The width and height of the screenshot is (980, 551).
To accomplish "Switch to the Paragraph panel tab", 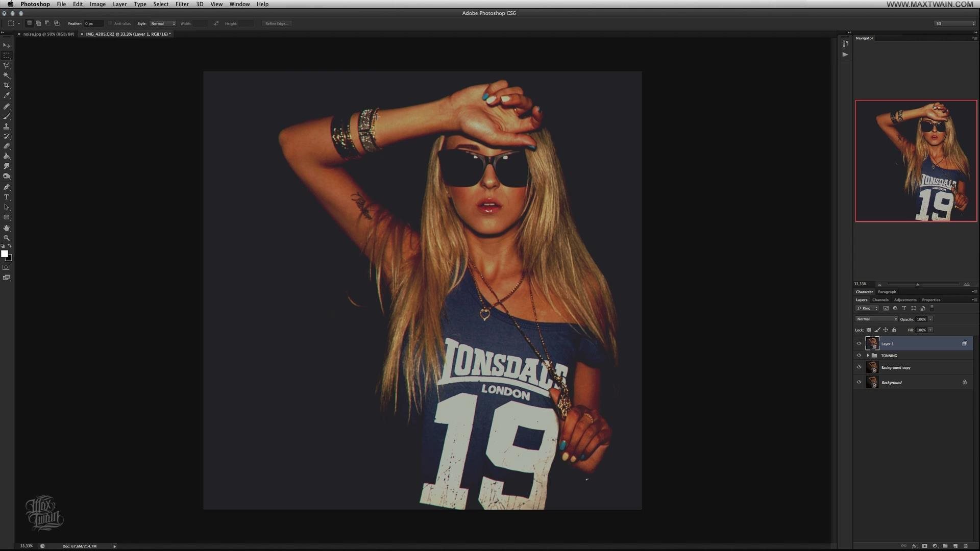I will (x=887, y=292).
